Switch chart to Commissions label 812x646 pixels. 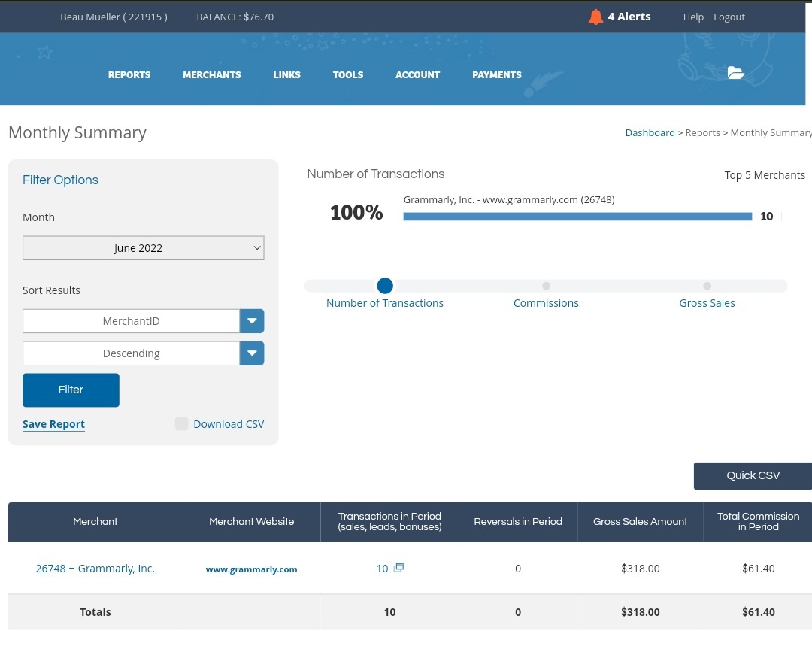click(546, 303)
